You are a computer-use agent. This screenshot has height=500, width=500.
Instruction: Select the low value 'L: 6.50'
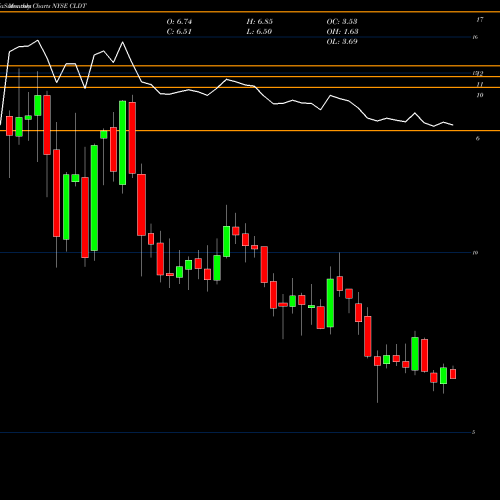[x=259, y=32]
